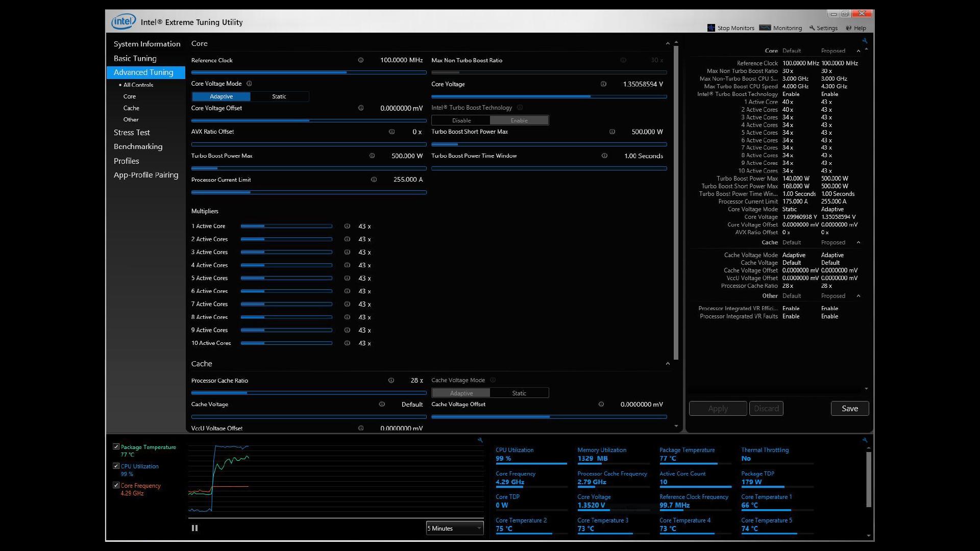Disable Intel Turbo Boost Technology
980x551 pixels.
(461, 120)
